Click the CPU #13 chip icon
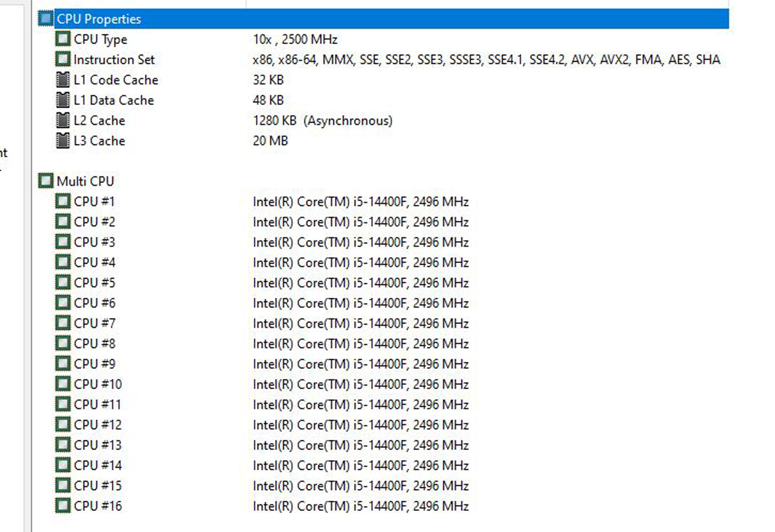This screenshot has height=532, width=775. [63, 445]
